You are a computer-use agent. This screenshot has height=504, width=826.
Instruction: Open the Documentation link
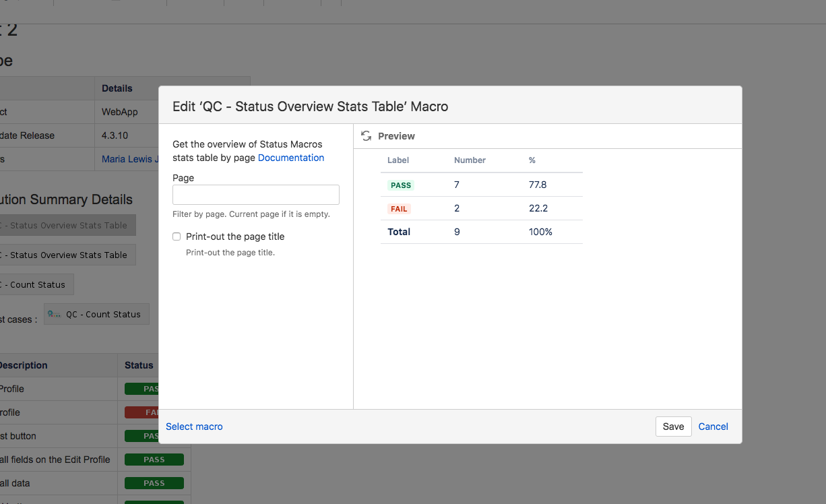click(291, 158)
